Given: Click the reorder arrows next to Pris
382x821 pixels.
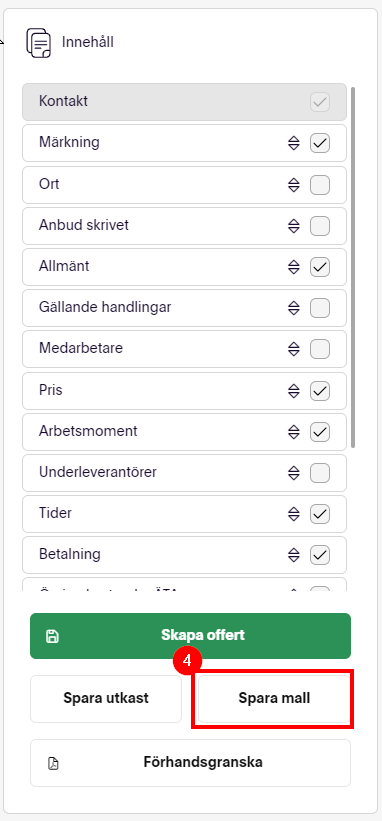Looking at the screenshot, I should tap(294, 391).
